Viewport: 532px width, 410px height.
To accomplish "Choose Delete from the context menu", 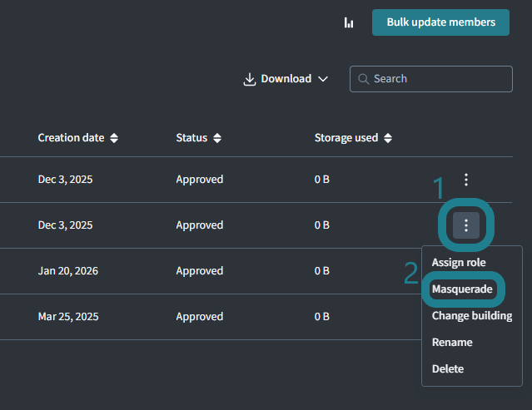I will (x=448, y=368).
